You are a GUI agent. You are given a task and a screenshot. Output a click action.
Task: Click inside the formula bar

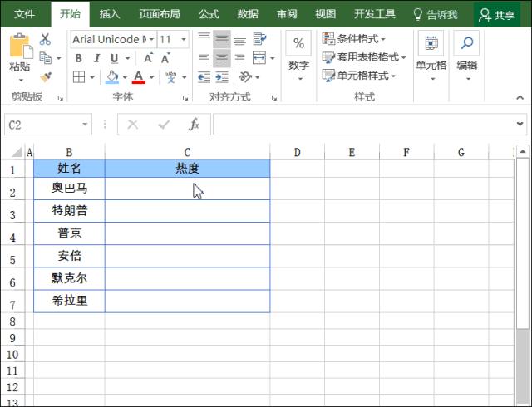[x=363, y=125]
